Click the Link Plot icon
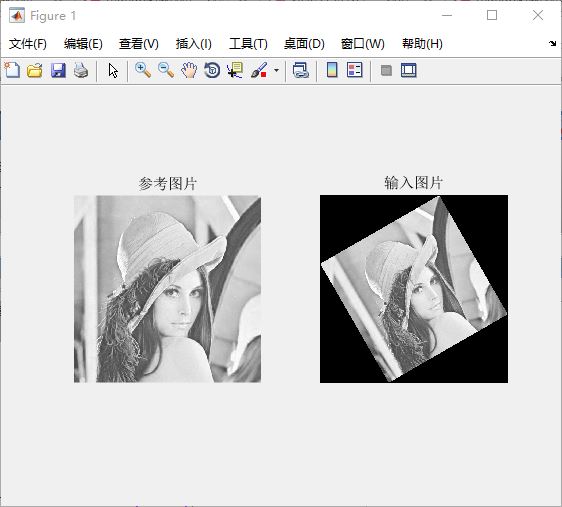This screenshot has height=507, width=562. 301,70
